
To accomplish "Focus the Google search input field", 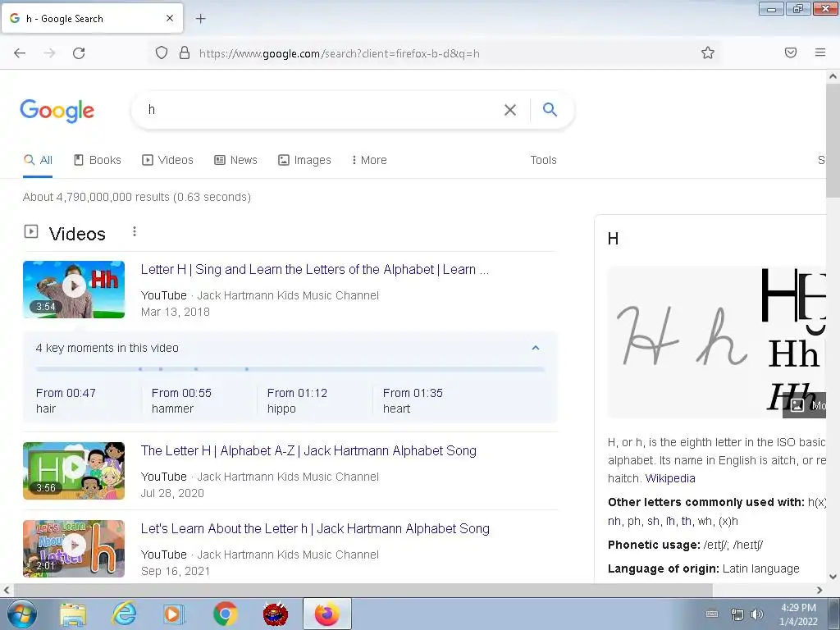I will pos(322,110).
